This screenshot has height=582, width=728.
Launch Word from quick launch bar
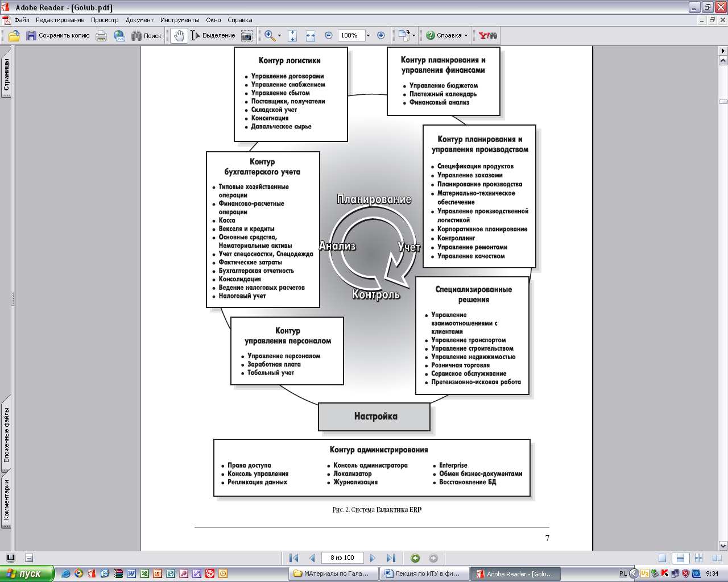click(x=131, y=573)
